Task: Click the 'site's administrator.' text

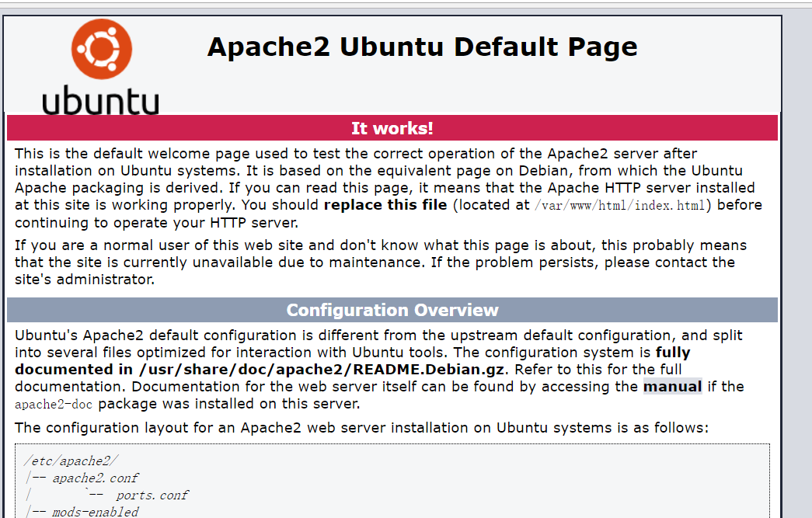Action: (85, 280)
